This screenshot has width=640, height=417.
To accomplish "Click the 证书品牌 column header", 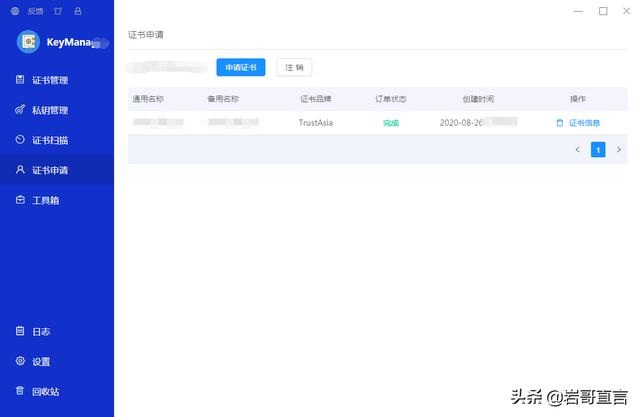I will tap(316, 99).
